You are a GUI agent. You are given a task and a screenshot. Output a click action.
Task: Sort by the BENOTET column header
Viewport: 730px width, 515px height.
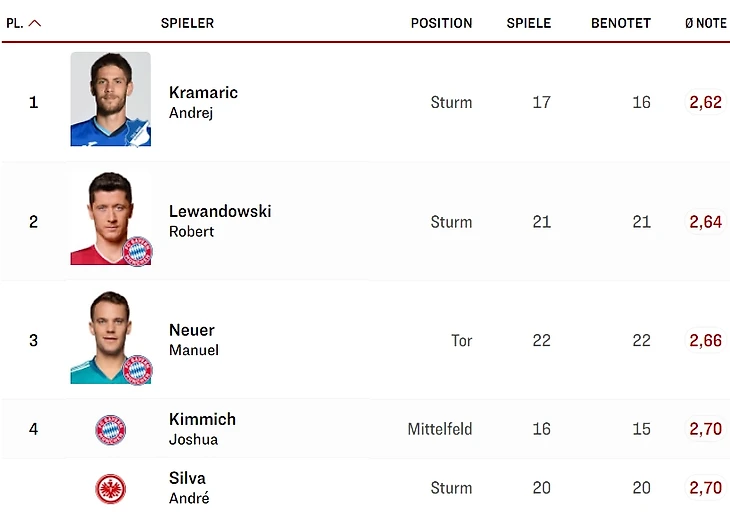(620, 23)
